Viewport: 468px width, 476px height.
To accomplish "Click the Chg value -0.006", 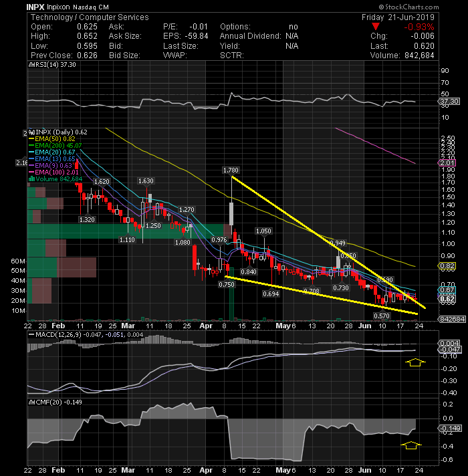I will point(423,36).
